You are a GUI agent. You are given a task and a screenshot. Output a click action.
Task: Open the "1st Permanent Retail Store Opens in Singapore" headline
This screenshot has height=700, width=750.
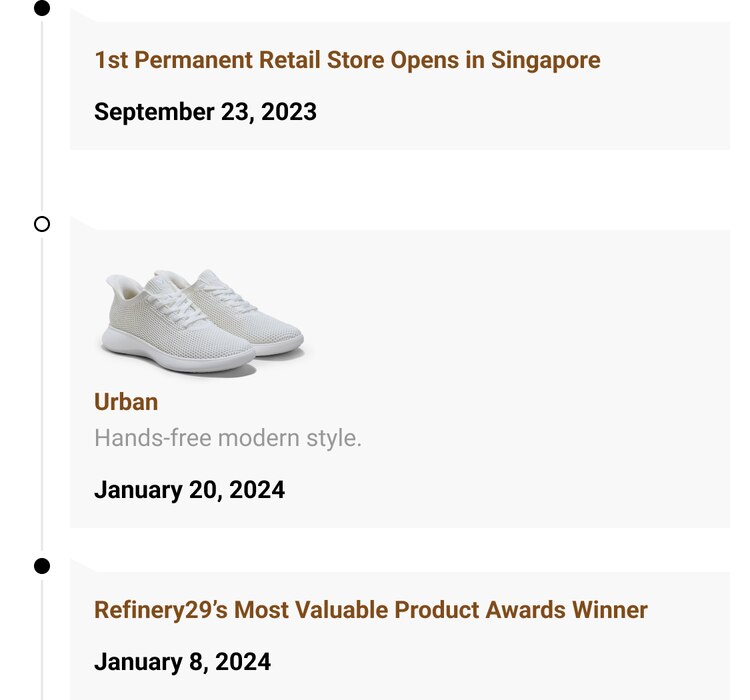coord(347,60)
